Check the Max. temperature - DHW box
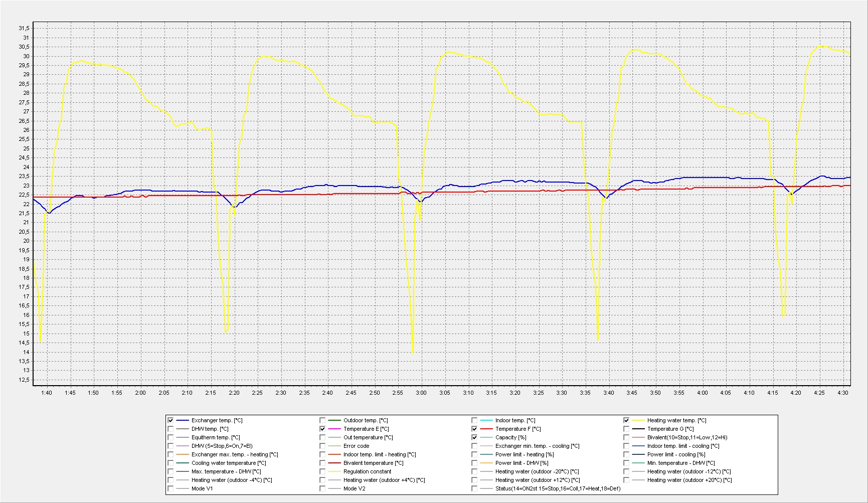 point(170,471)
